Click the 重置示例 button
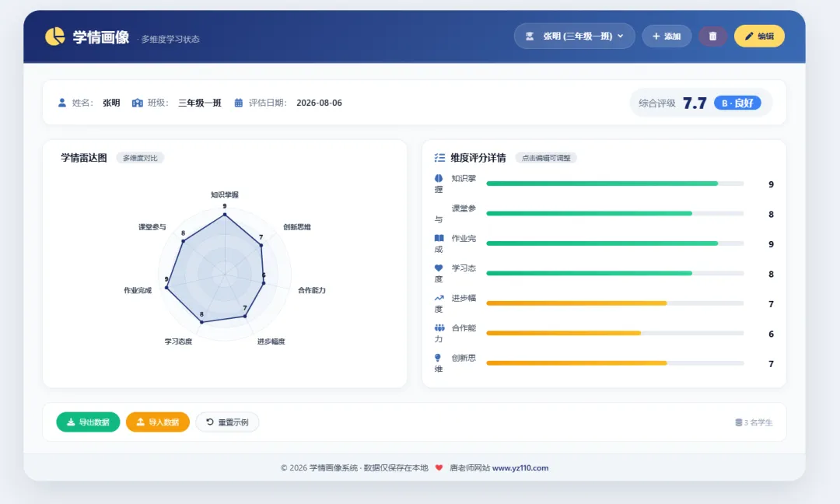Screen dimensions: 840x504 point(227,422)
